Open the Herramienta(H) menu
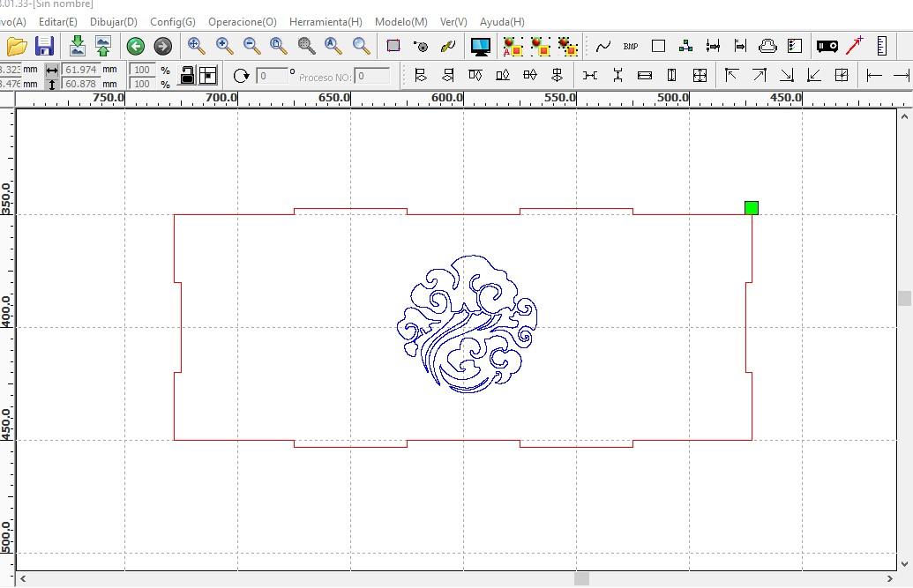913x588 pixels. pyautogui.click(x=326, y=21)
